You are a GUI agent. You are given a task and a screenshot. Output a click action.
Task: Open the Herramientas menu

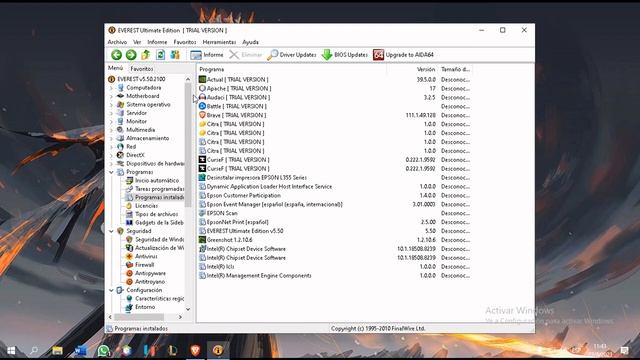pyautogui.click(x=219, y=42)
